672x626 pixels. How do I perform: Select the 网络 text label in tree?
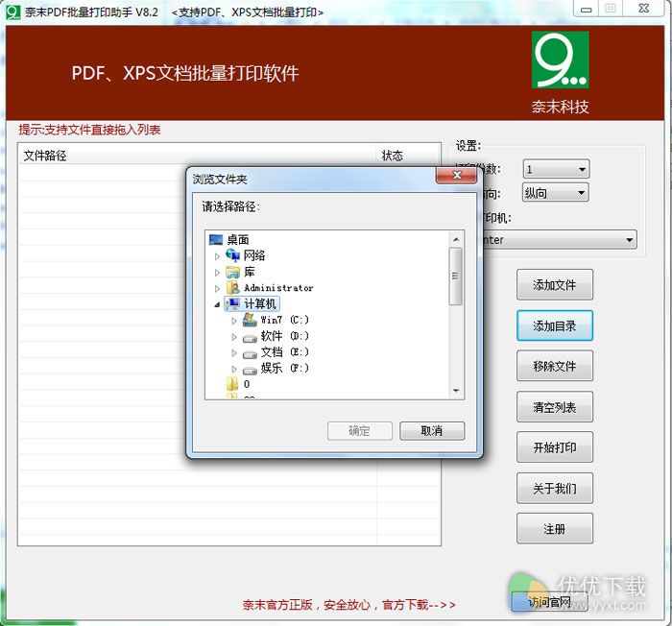254,255
